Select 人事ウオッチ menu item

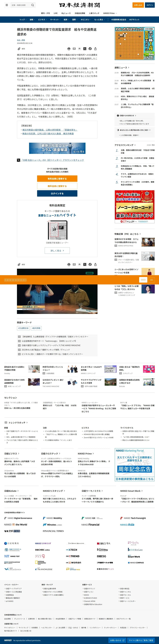[x=94, y=13]
